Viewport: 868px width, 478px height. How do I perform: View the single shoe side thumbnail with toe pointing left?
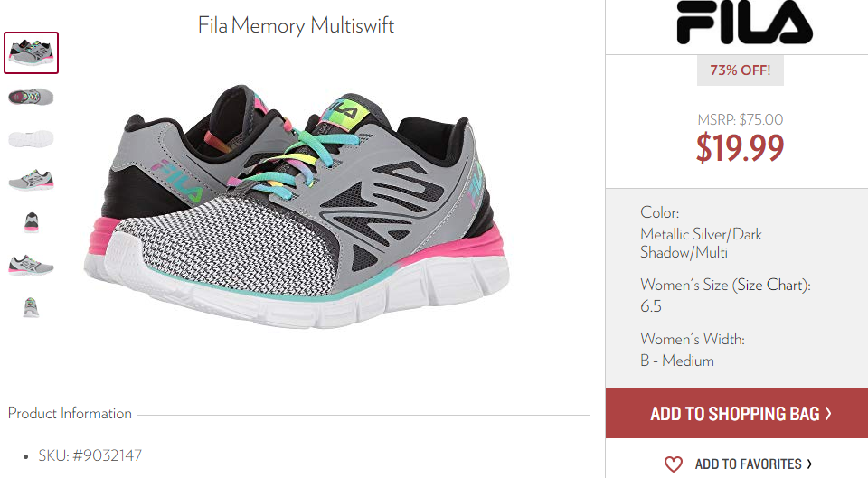coord(31,181)
